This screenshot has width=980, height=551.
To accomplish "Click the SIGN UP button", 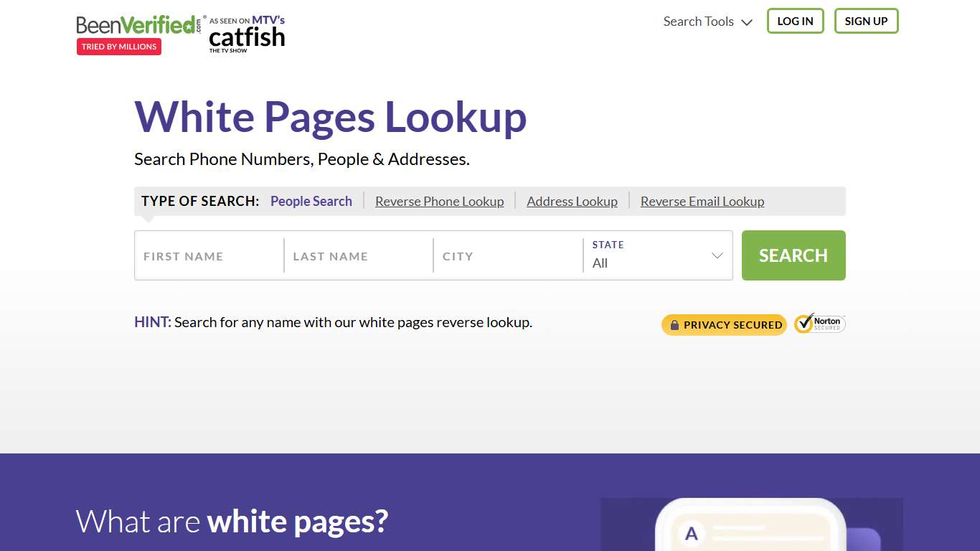I will [866, 21].
